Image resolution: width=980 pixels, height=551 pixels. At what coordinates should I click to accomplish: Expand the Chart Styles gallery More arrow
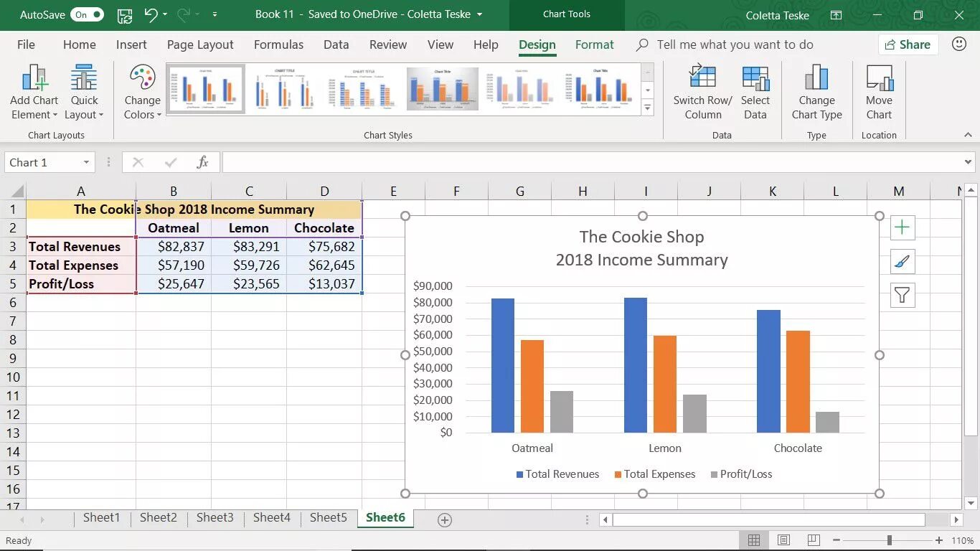point(648,108)
